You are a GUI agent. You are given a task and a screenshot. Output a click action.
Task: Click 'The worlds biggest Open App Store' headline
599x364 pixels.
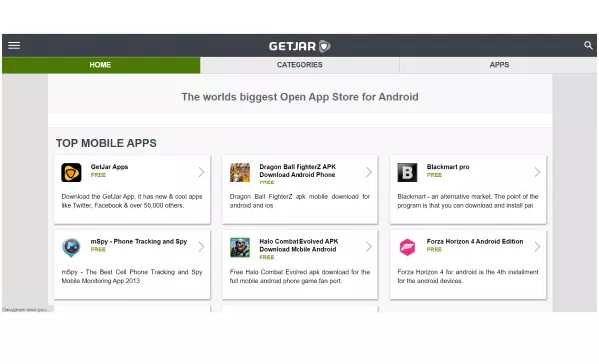(299, 97)
